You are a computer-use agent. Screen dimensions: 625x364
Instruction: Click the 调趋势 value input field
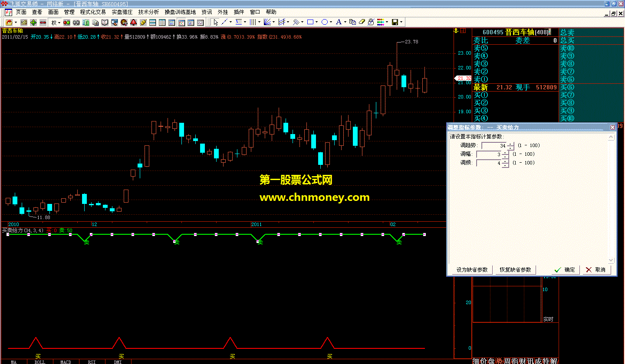coord(494,146)
